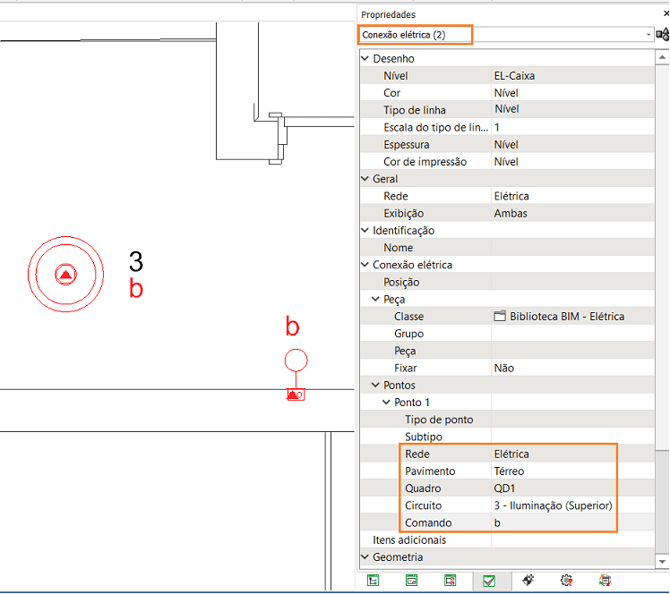Viewport: 670px width, 594px height.
Task: Click the black tag icon in bottom toolbar
Action: (528, 579)
